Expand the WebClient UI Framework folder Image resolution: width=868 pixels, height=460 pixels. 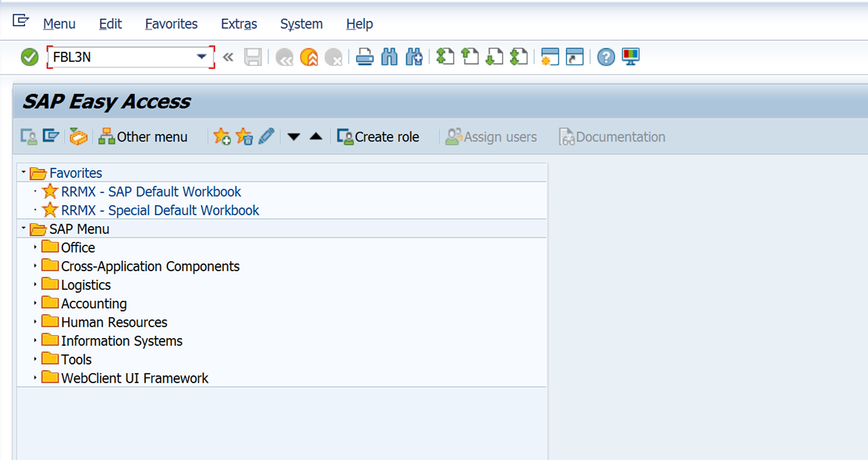point(36,377)
